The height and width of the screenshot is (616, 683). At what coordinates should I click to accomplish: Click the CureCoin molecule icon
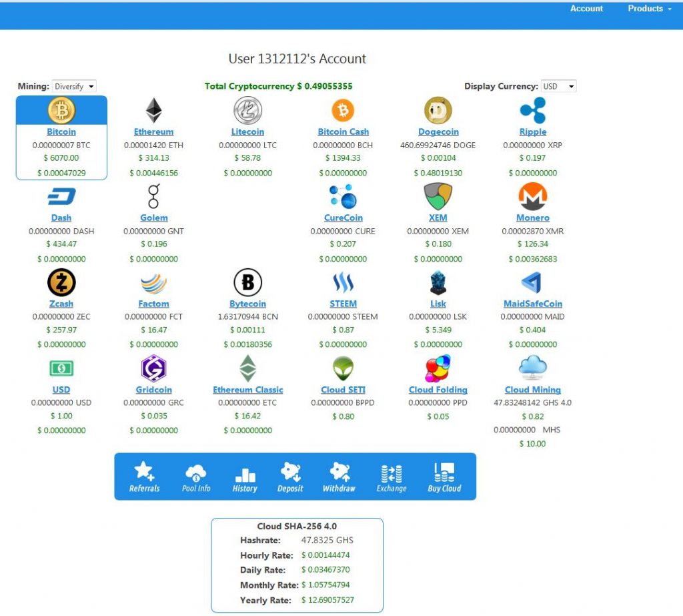click(x=344, y=197)
